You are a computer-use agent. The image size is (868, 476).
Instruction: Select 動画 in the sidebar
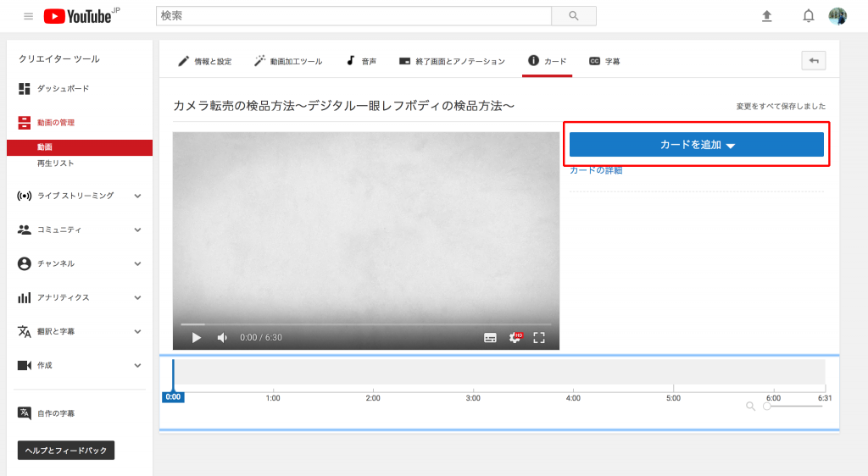(80, 147)
